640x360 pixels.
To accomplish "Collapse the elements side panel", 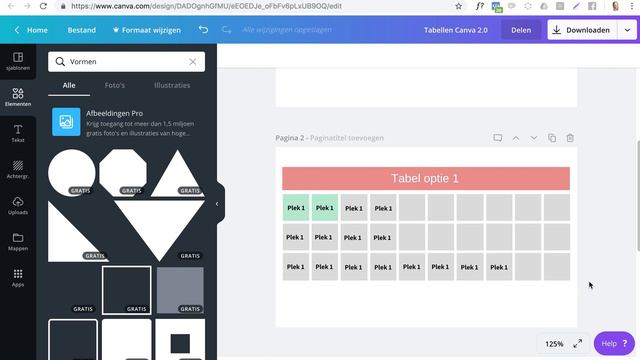I will coord(217,204).
